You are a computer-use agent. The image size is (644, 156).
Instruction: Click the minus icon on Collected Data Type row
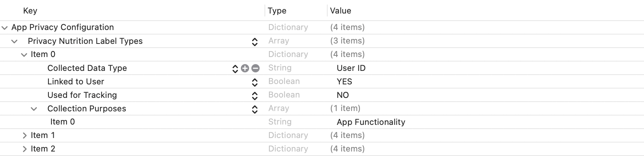(255, 68)
